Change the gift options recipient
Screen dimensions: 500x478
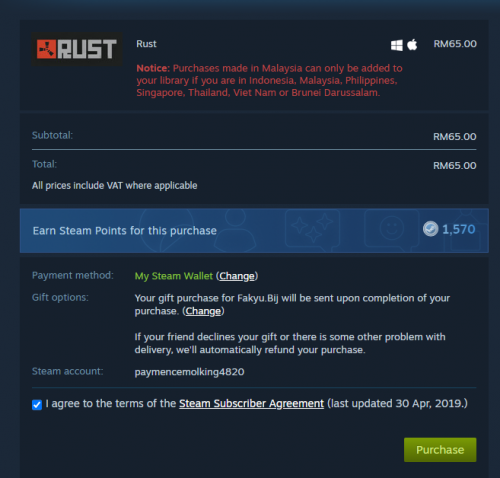[x=203, y=311]
